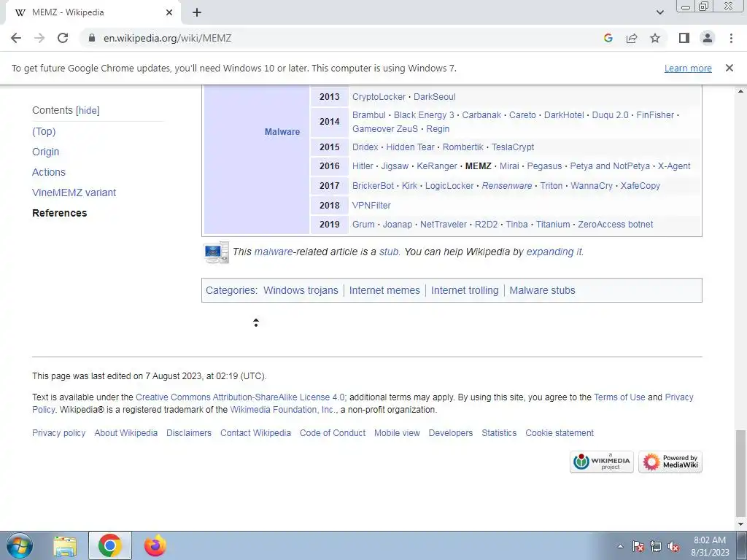747x560 pixels.
Task: Go back using browser back arrow
Action: (x=16, y=38)
